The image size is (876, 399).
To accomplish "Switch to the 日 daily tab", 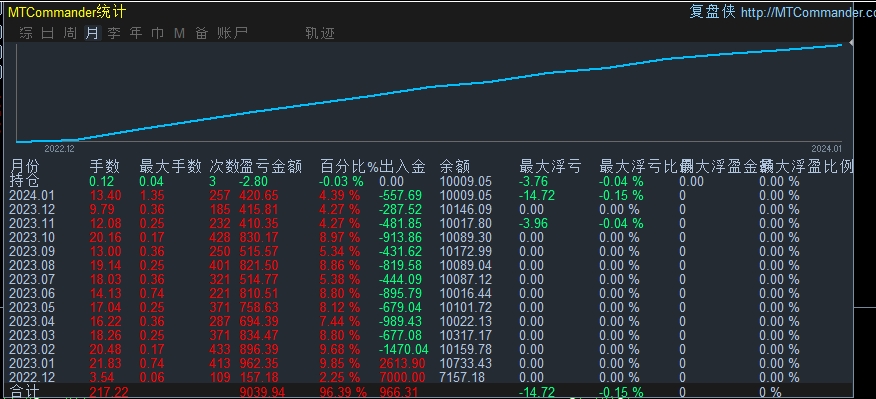I will pos(48,33).
